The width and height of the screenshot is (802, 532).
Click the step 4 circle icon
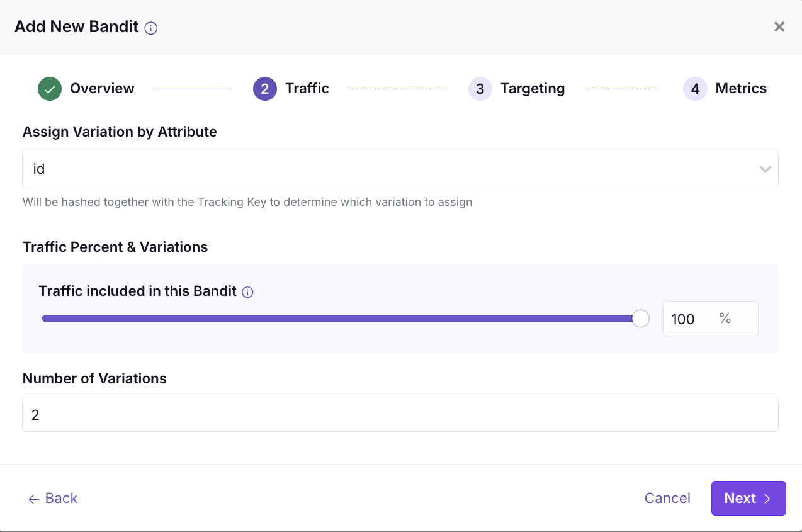[x=695, y=89]
